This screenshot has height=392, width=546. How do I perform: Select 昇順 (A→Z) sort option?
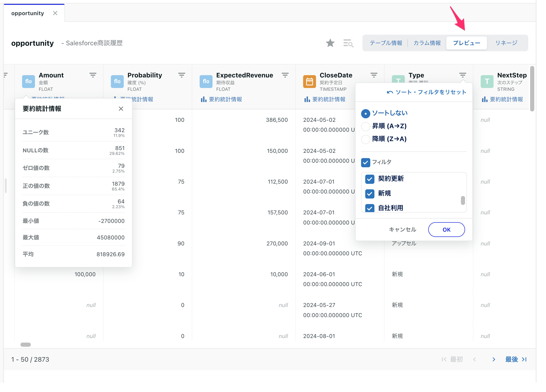365,126
